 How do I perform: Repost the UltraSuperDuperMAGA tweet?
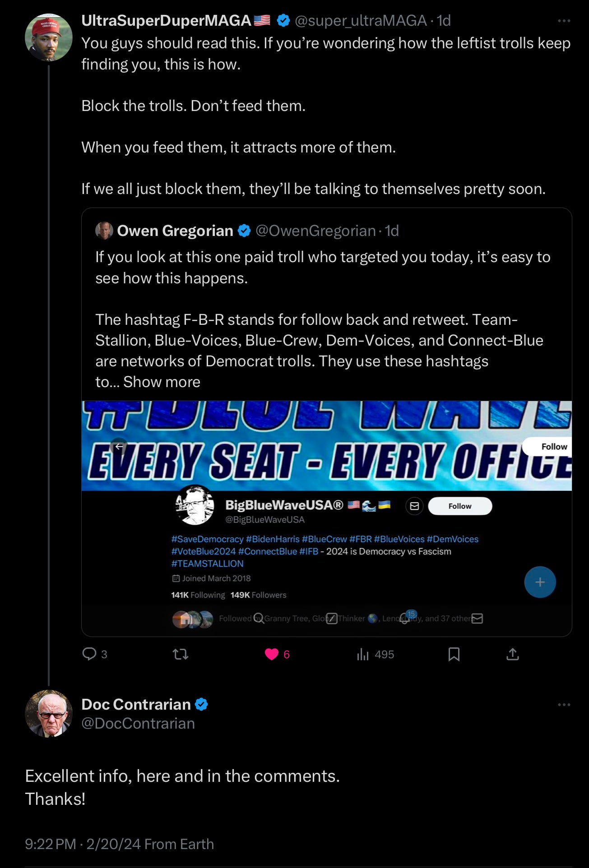click(x=181, y=654)
